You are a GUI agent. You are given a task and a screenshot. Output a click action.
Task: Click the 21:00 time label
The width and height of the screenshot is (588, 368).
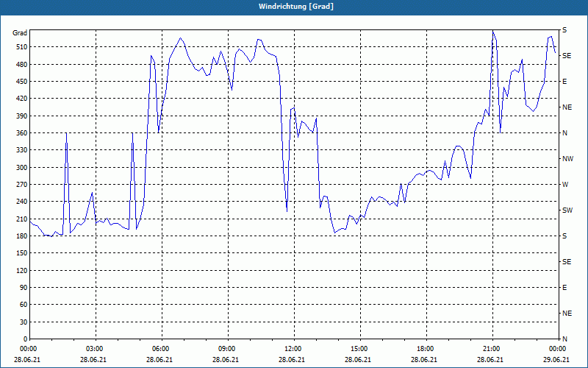[x=492, y=349]
